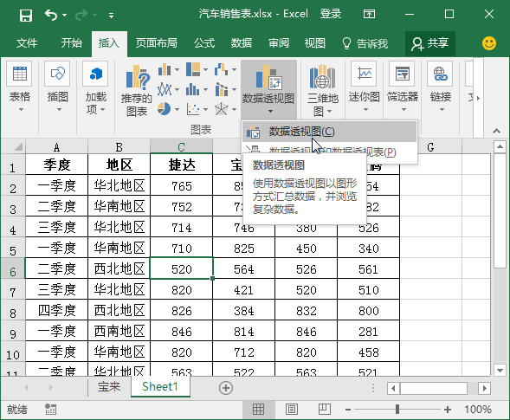The height and width of the screenshot is (420, 510).
Task: Click 推荐的图表 recommended charts
Action: [137, 90]
